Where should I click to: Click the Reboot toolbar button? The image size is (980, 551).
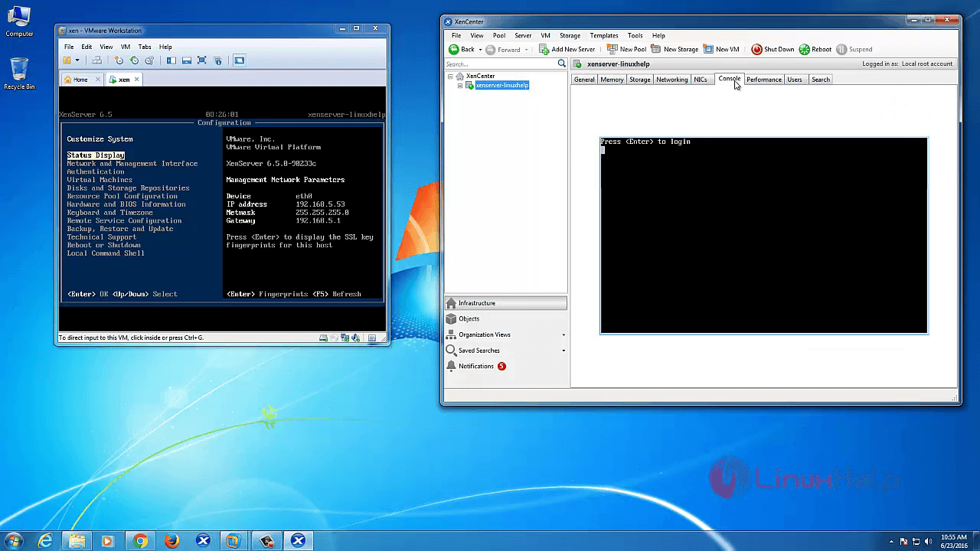(815, 49)
